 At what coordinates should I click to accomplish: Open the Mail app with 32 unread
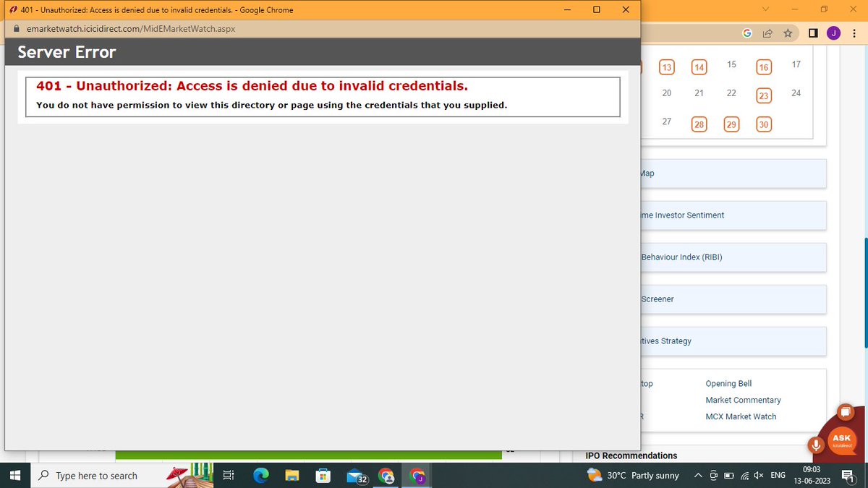pyautogui.click(x=357, y=476)
